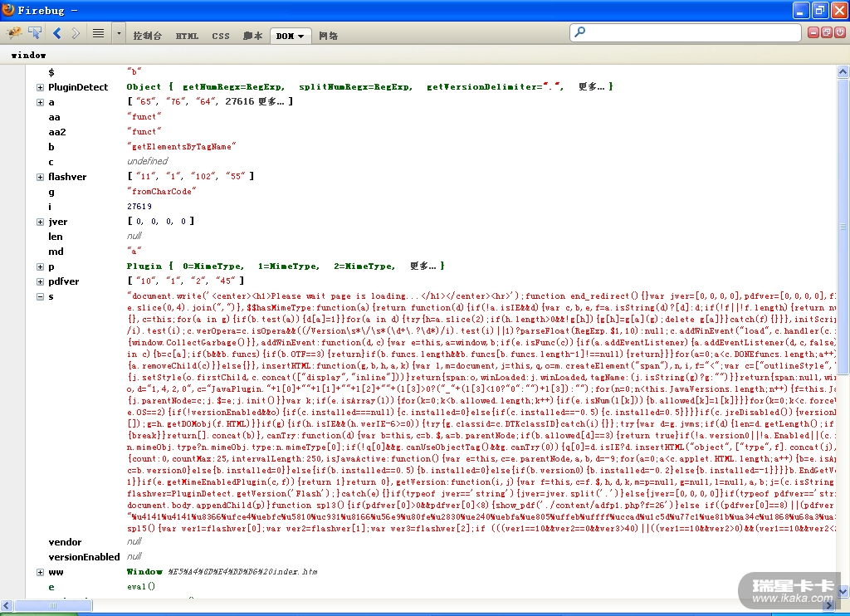850x616 pixels.
Task: Expand the p Plugin object
Action: [40, 266]
